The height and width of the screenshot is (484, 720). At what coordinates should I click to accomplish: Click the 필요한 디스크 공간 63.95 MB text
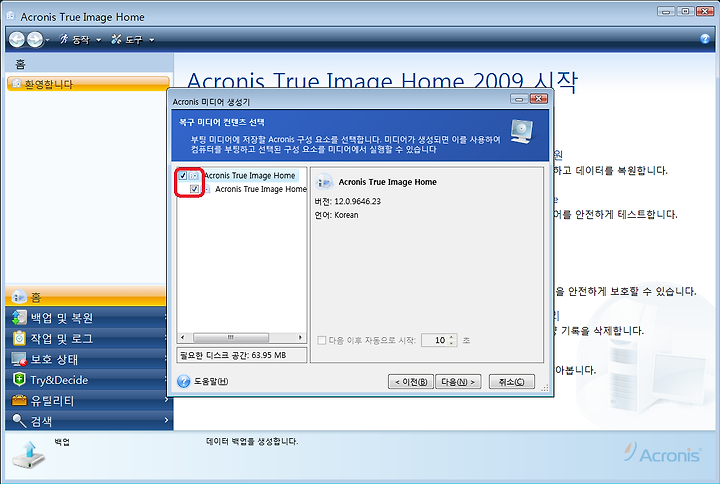coord(233,355)
